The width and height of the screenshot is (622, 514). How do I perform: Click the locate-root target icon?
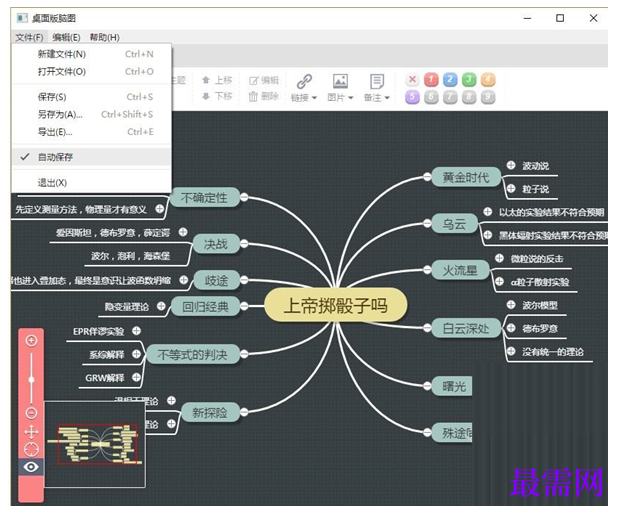31,449
